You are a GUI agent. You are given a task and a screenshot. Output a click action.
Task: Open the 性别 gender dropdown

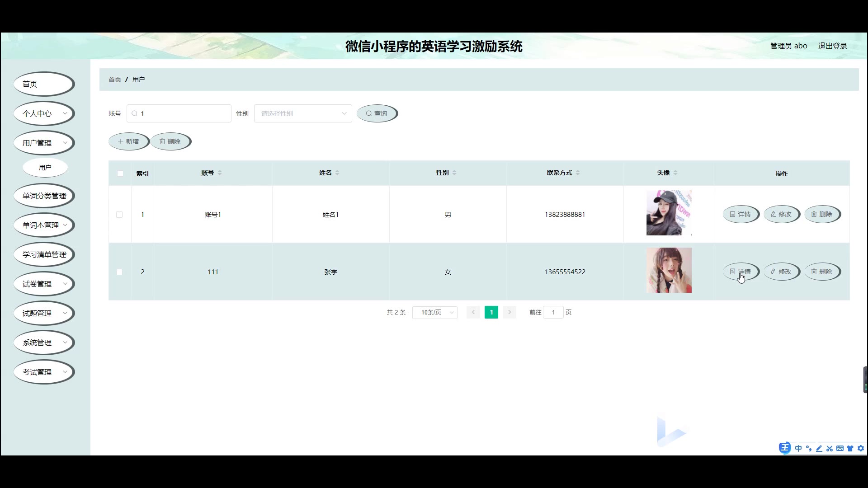[303, 113]
